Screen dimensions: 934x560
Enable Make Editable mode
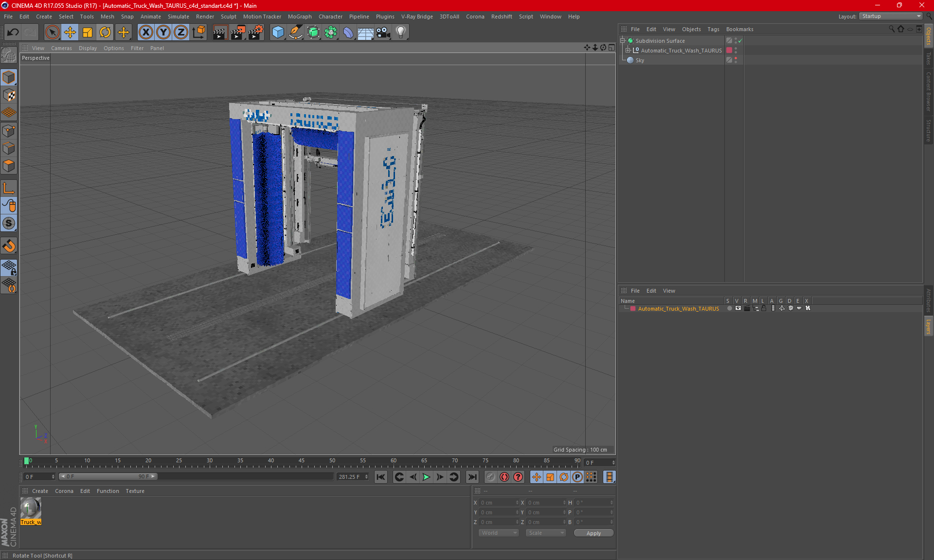(x=9, y=55)
